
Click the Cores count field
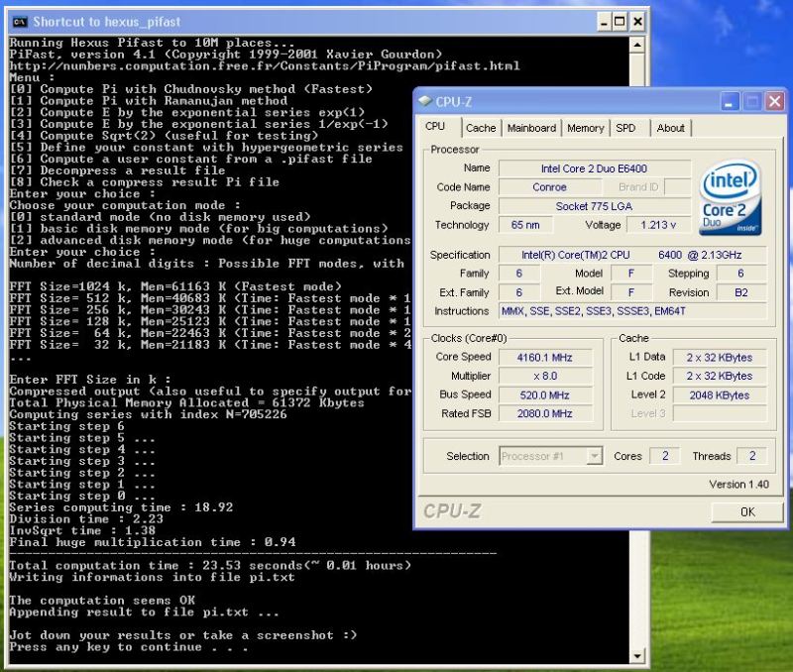665,456
